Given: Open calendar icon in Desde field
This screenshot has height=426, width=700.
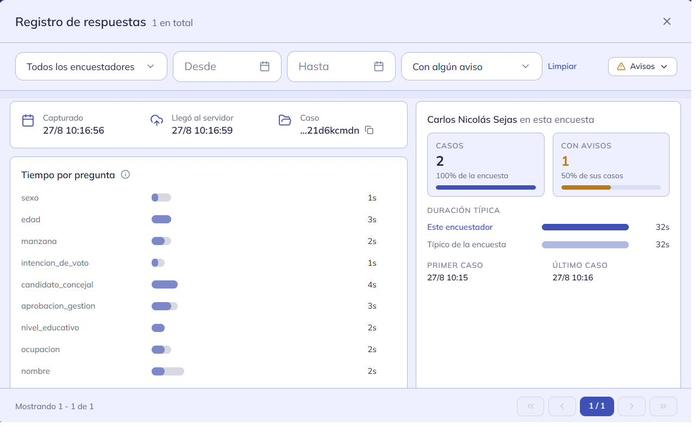Looking at the screenshot, I should (x=265, y=67).
